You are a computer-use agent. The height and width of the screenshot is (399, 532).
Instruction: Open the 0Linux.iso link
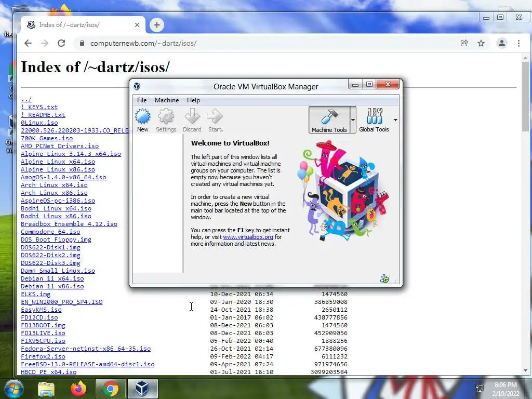point(39,123)
